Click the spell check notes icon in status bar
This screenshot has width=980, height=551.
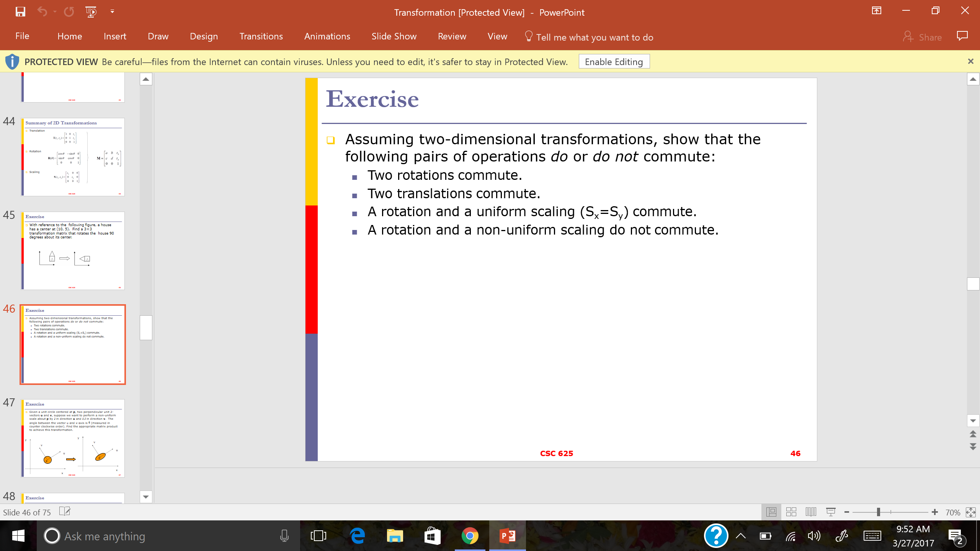(65, 512)
